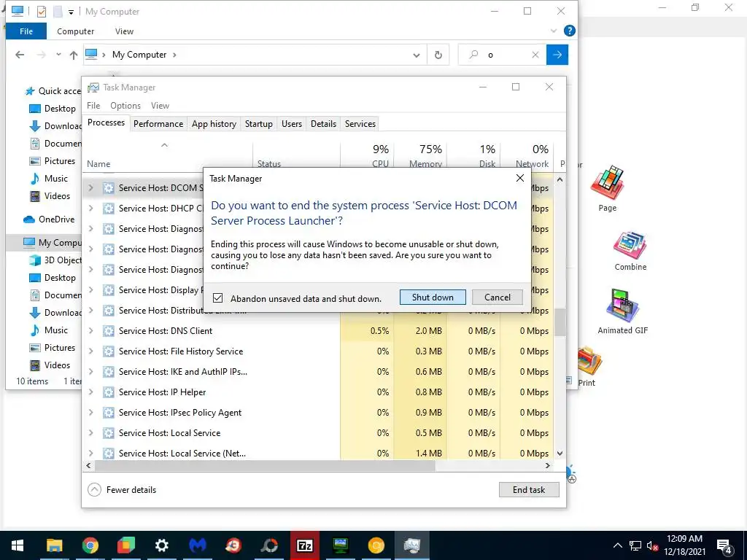Open address bar history dropdown
Viewport: 747px width, 560px height.
pyautogui.click(x=417, y=55)
